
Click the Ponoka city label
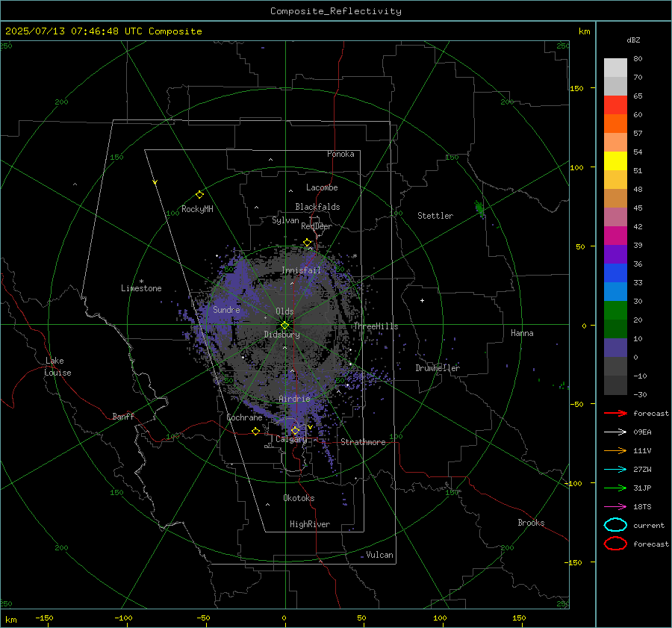(x=340, y=154)
